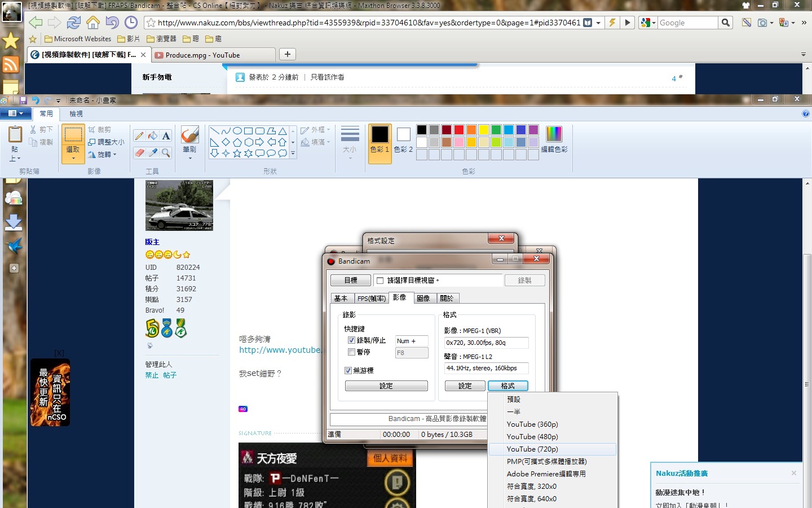
Task: Click the 目標 button in Bandicam
Action: [350, 281]
